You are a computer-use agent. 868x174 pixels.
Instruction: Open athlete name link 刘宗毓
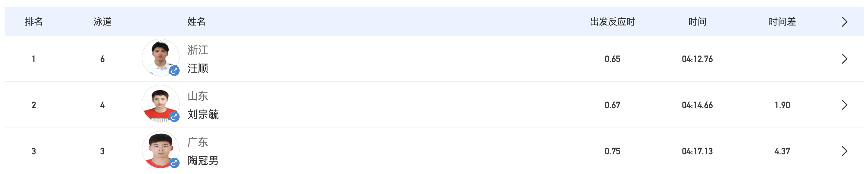click(x=203, y=115)
